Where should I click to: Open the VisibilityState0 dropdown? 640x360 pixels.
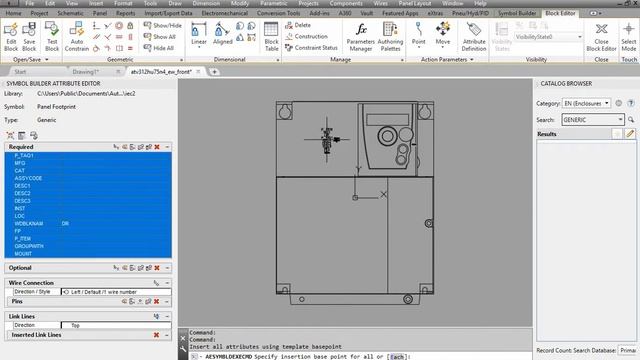[x=548, y=37]
